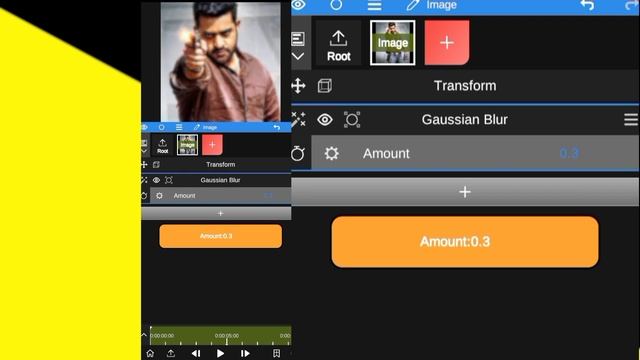Click undo arrow in small app top bar
This screenshot has height=360, width=640.
click(277, 127)
